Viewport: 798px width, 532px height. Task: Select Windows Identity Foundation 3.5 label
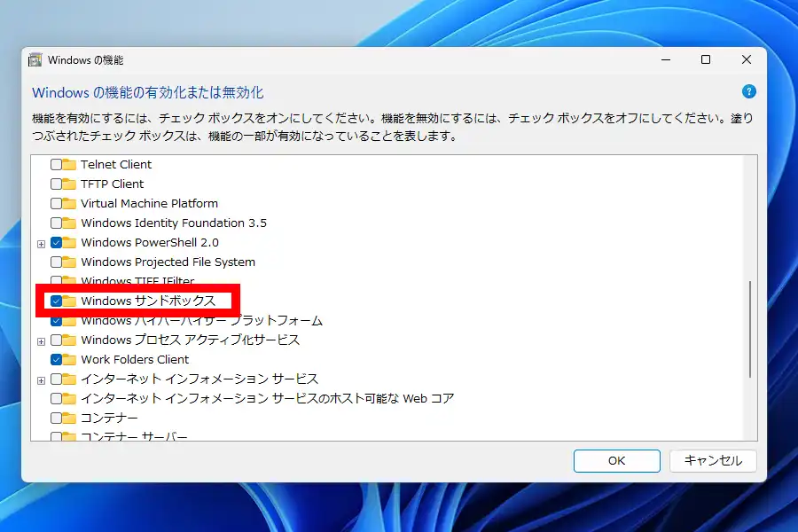pyautogui.click(x=174, y=223)
